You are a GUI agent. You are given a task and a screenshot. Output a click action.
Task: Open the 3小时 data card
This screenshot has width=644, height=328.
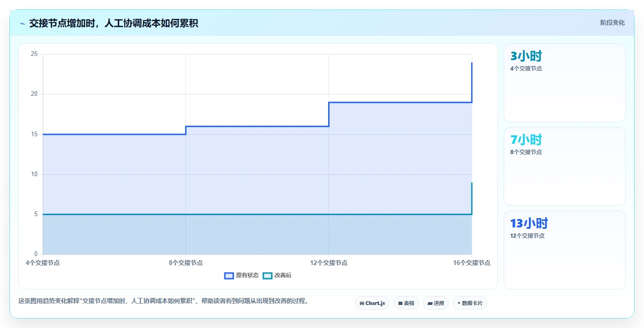coord(564,83)
